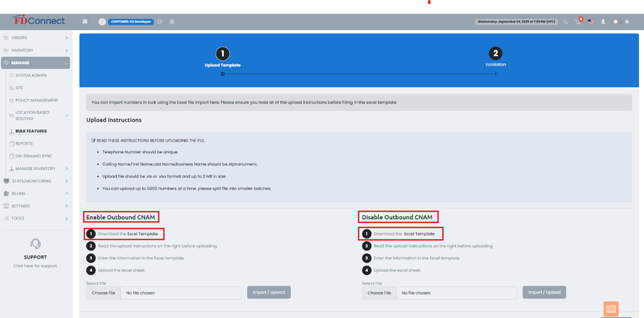
Task: Expand the Stats/Monitoring chevron
Action: [x=67, y=181]
